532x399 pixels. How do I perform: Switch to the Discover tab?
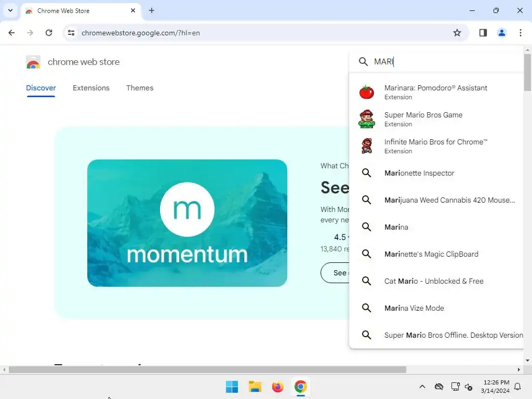click(x=41, y=88)
